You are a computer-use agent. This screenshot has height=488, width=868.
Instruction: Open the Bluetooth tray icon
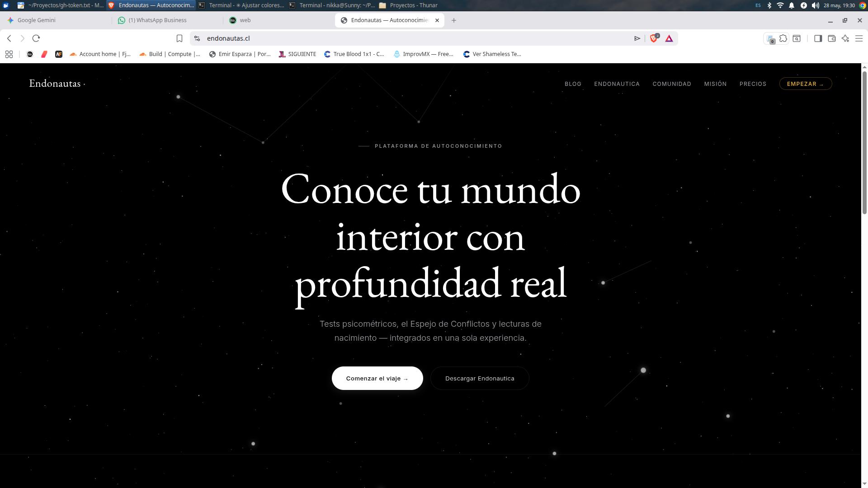pos(769,5)
